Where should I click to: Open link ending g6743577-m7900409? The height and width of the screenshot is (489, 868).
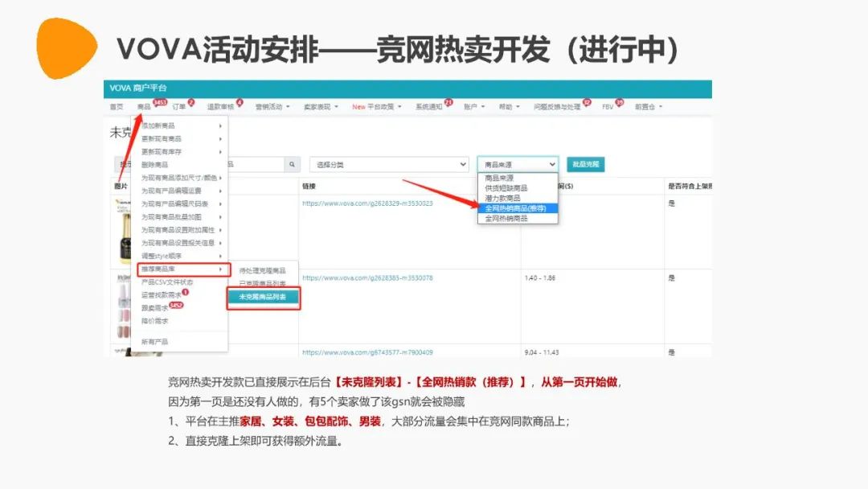pyautogui.click(x=367, y=352)
